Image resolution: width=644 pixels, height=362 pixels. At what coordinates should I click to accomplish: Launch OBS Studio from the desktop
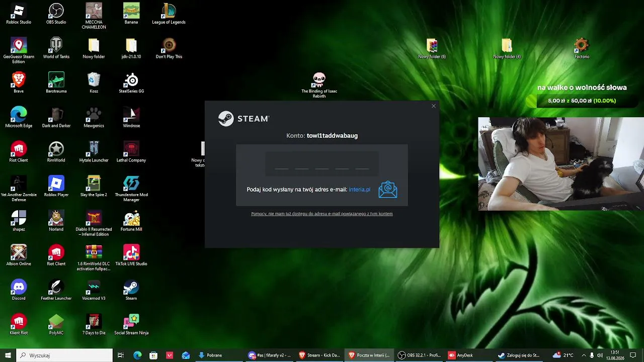pyautogui.click(x=56, y=14)
